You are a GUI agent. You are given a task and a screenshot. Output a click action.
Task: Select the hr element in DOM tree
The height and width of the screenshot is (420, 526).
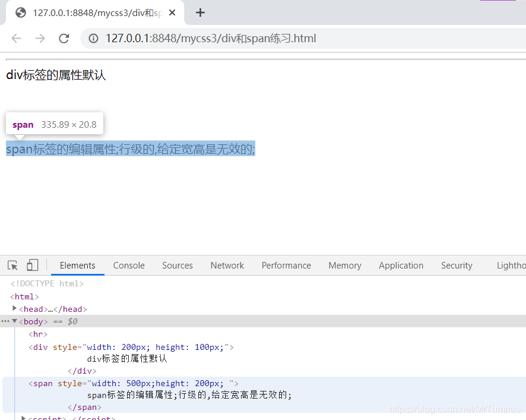[x=38, y=334]
